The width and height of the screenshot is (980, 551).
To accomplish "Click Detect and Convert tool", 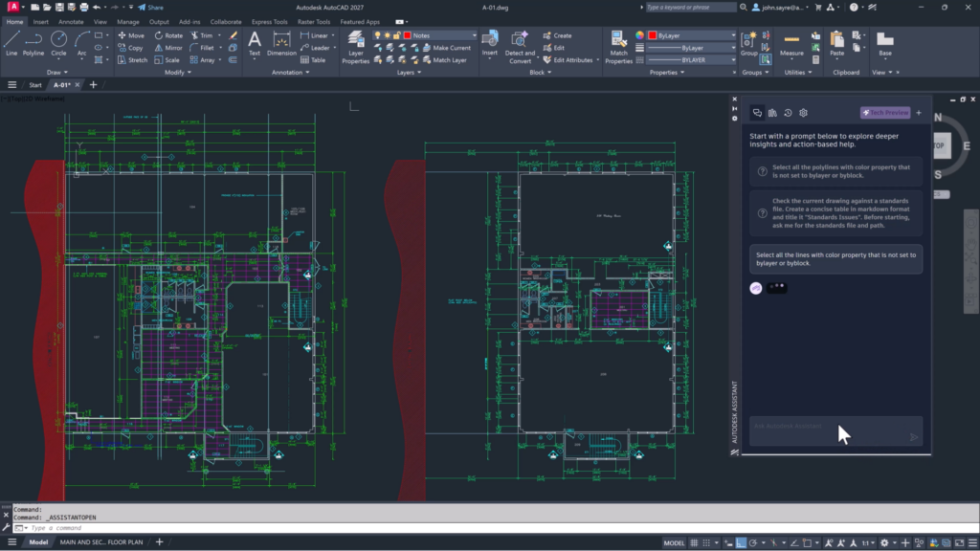I will point(520,47).
